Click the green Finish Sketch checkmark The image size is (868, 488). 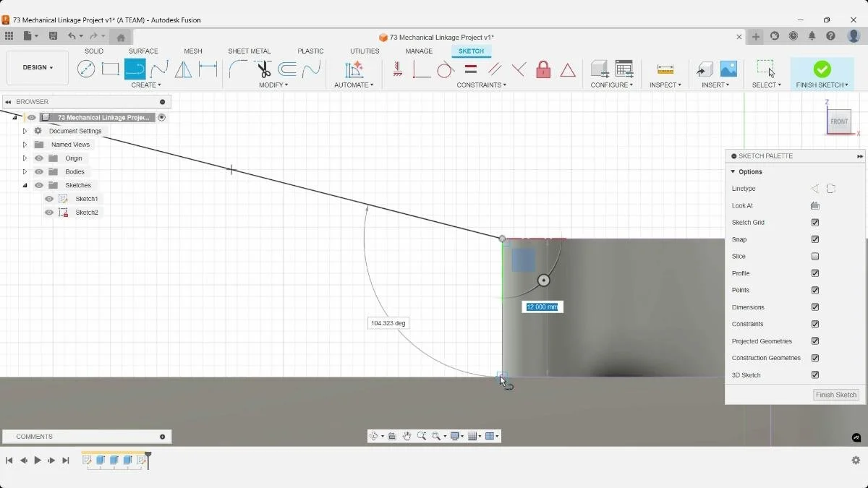click(x=822, y=69)
